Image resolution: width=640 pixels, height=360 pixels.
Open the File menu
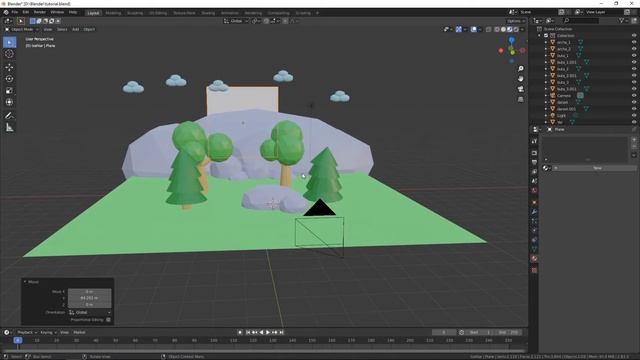pyautogui.click(x=15, y=12)
